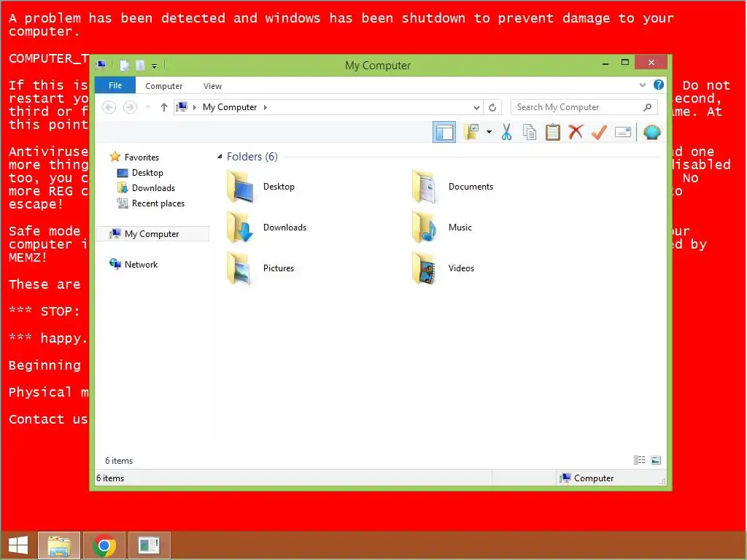The image size is (747, 560).
Task: Select the Music folder icon
Action: point(424,227)
